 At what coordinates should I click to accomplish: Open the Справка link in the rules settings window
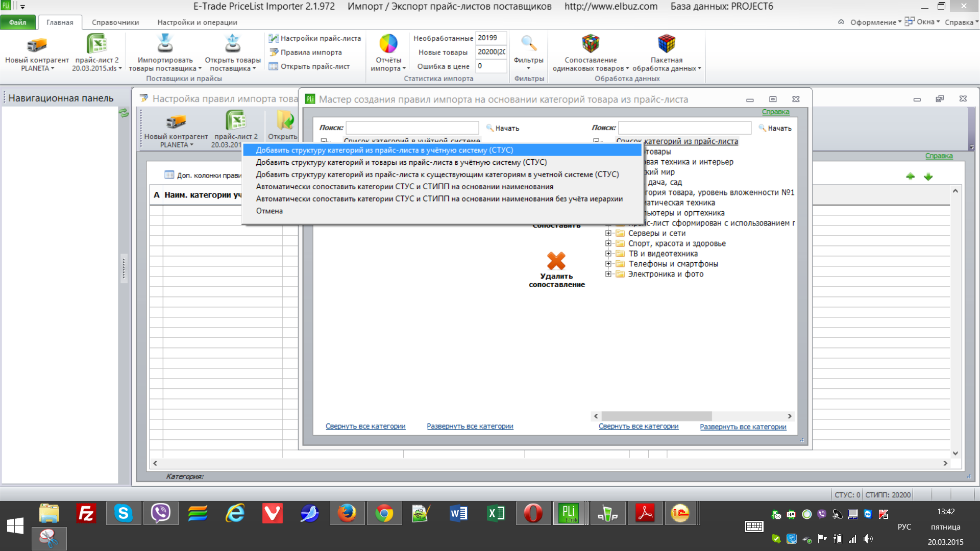tap(939, 156)
